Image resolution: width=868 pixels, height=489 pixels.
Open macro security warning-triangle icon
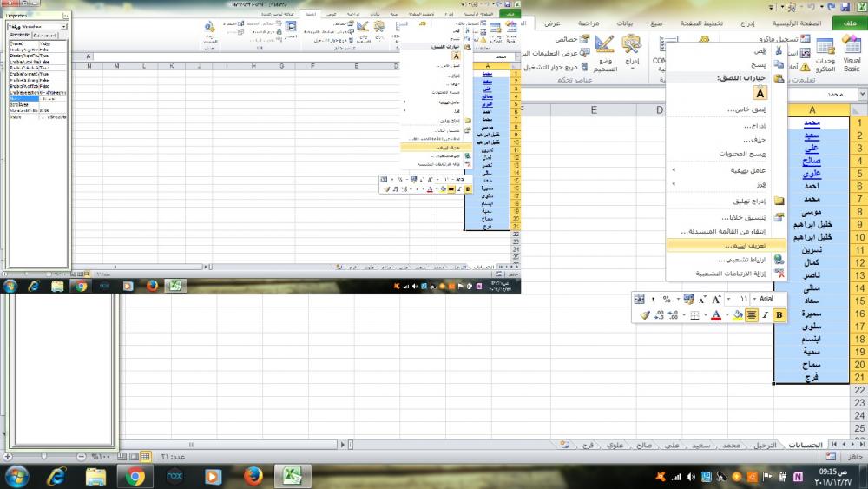tap(805, 67)
